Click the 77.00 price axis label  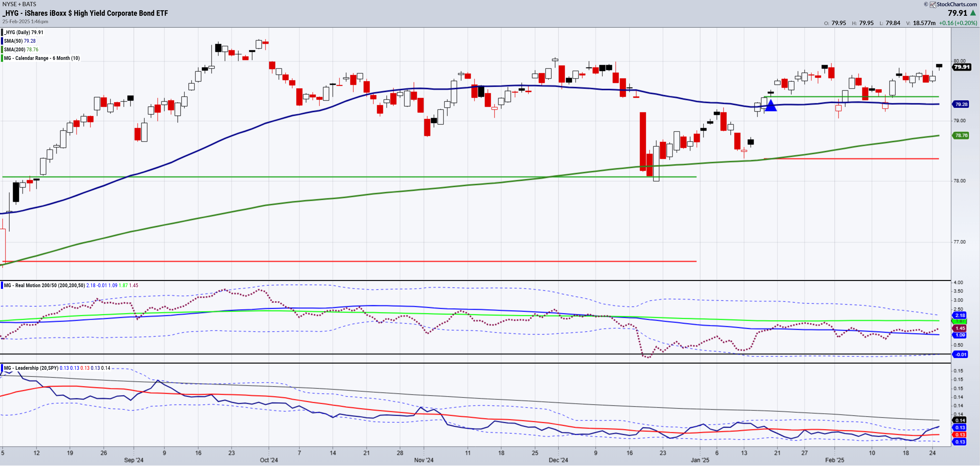(959, 242)
